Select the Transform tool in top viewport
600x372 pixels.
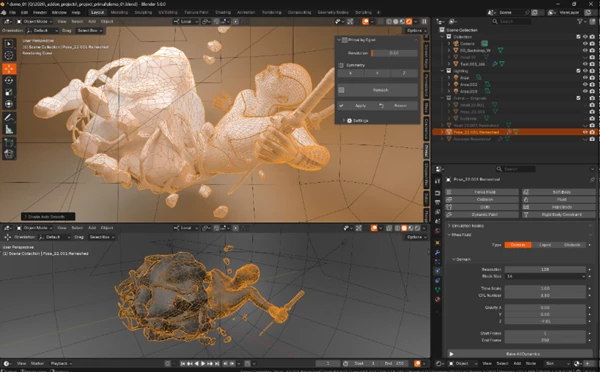click(x=9, y=104)
